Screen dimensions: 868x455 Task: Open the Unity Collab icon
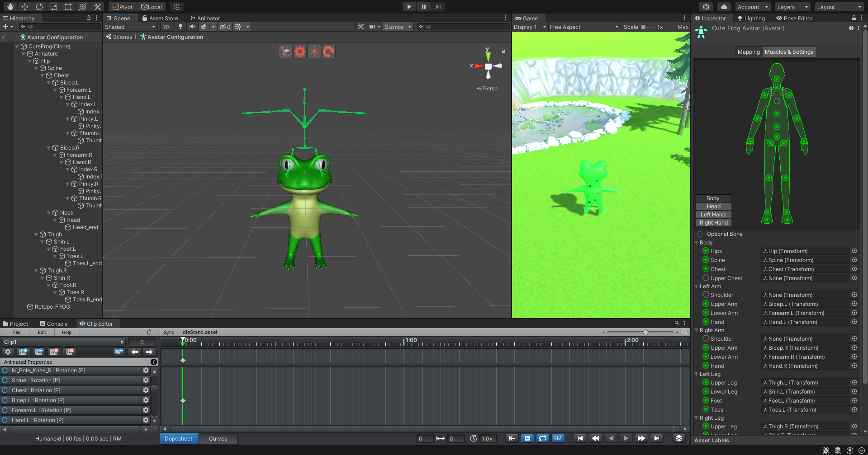pos(706,7)
